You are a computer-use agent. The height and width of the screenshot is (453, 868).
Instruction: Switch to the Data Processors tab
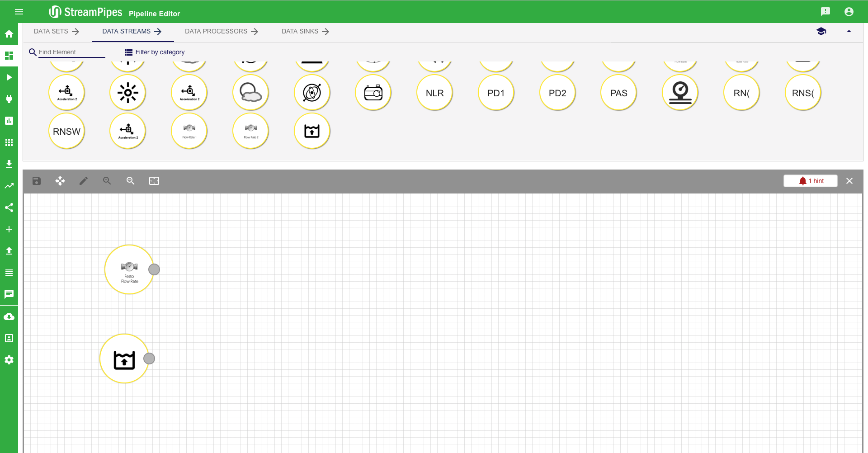(x=221, y=32)
